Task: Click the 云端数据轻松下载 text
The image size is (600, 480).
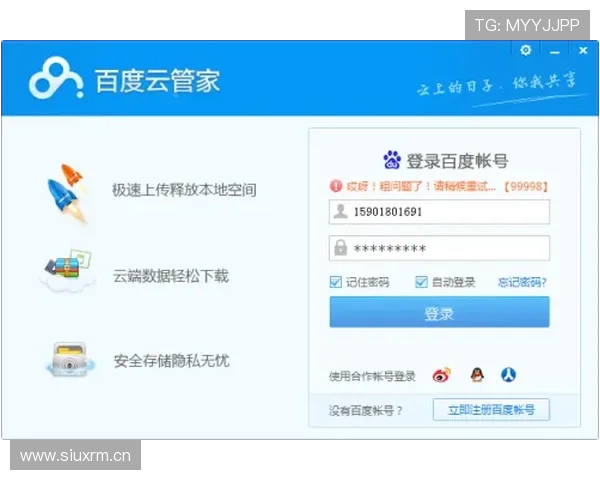Action: [170, 276]
